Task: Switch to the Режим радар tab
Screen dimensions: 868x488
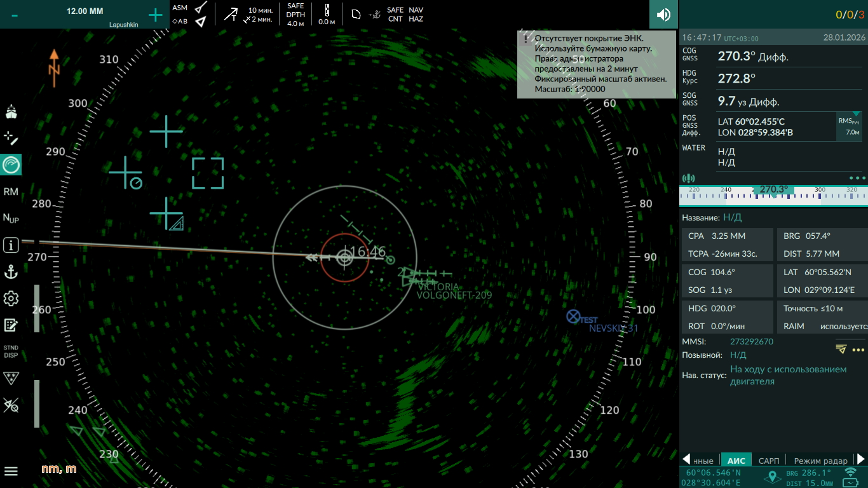Action: tap(820, 461)
